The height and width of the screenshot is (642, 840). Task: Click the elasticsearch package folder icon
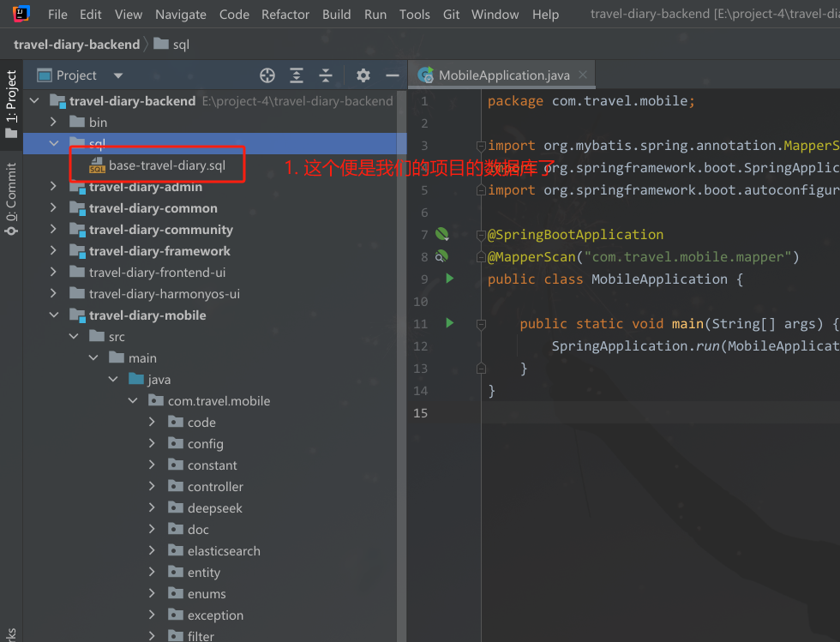pyautogui.click(x=176, y=550)
